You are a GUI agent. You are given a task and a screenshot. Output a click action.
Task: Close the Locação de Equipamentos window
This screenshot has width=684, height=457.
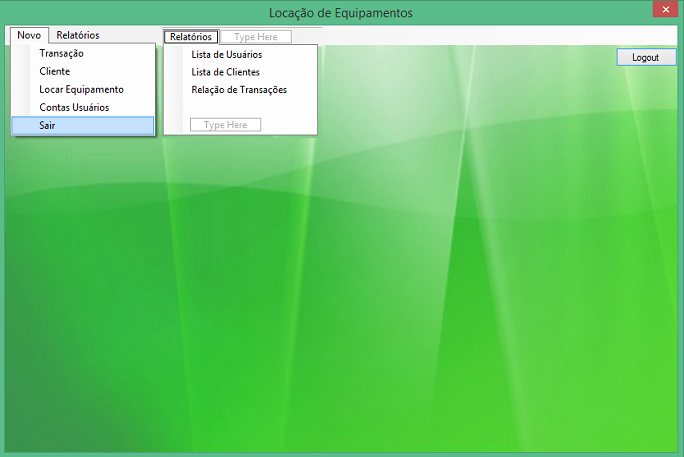click(666, 9)
